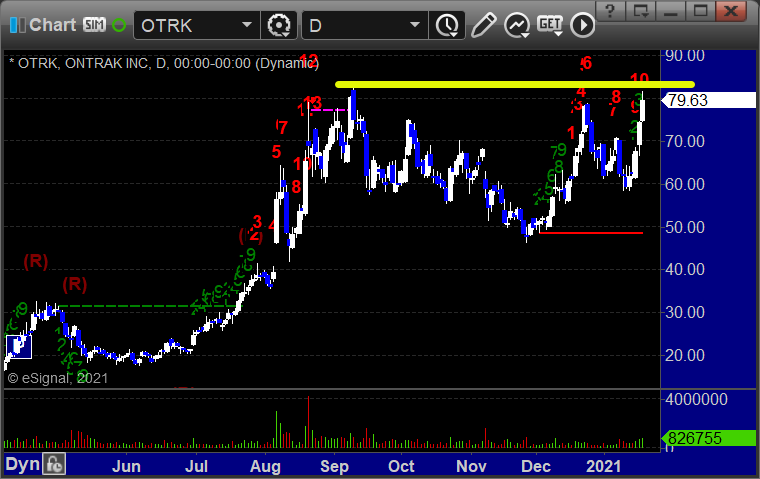
Task: Click the 4000000 volume axis label
Action: coord(697,399)
